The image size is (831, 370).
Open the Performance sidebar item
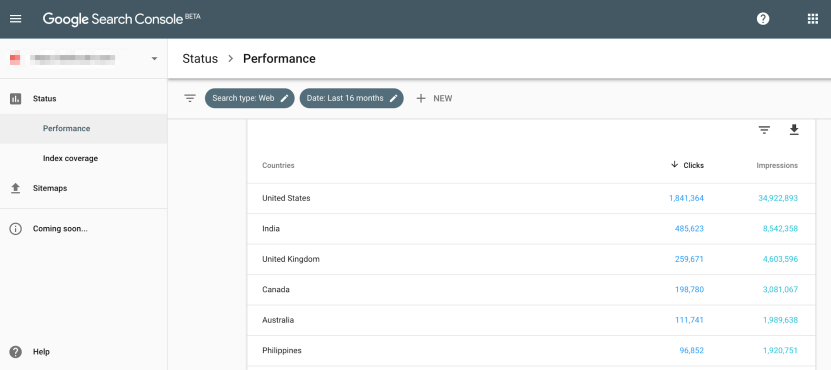[84, 128]
